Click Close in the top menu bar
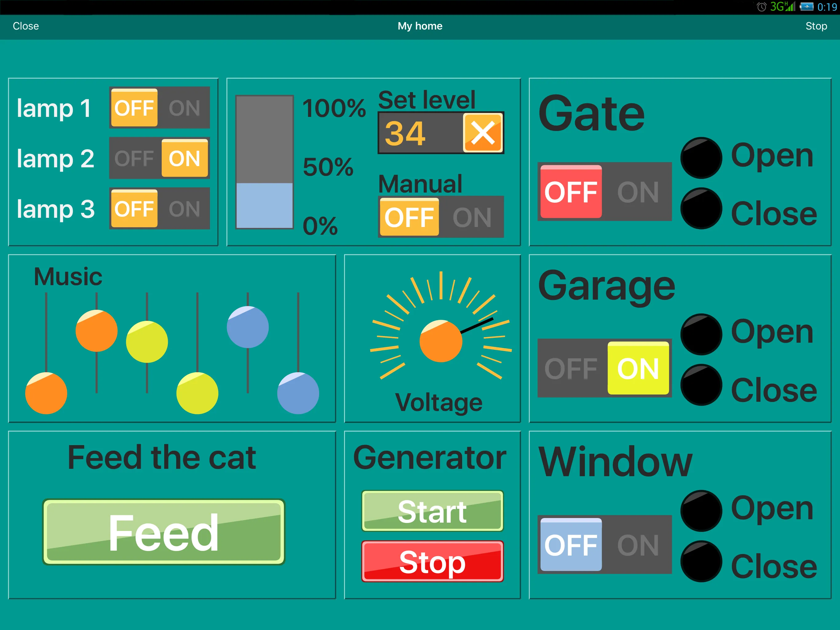The image size is (840, 630). click(26, 26)
